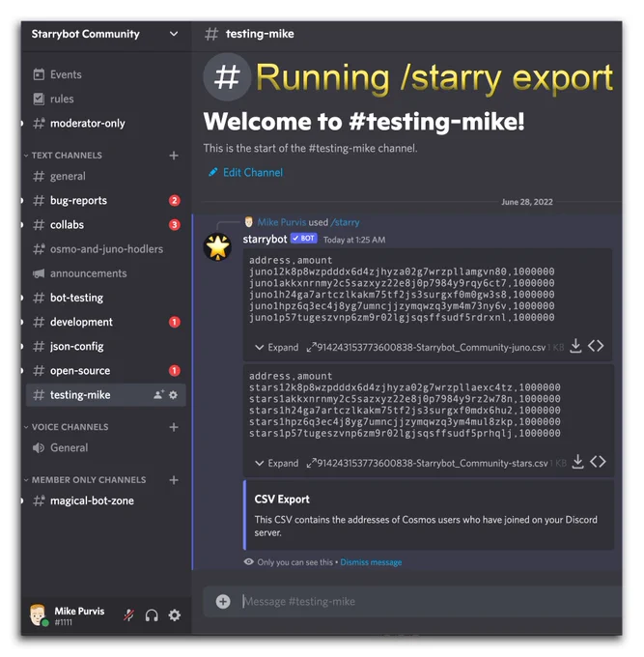Click the eye icon next to Only you
Viewport: 644px width, 657px height.
(x=249, y=562)
